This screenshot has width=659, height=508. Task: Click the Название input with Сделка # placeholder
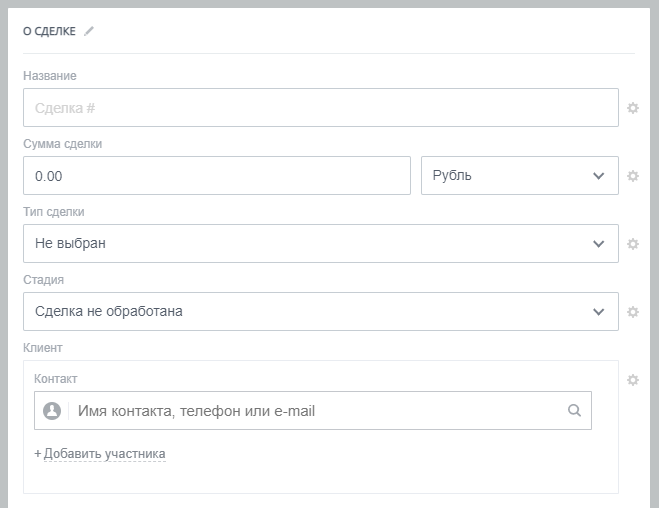[320, 108]
